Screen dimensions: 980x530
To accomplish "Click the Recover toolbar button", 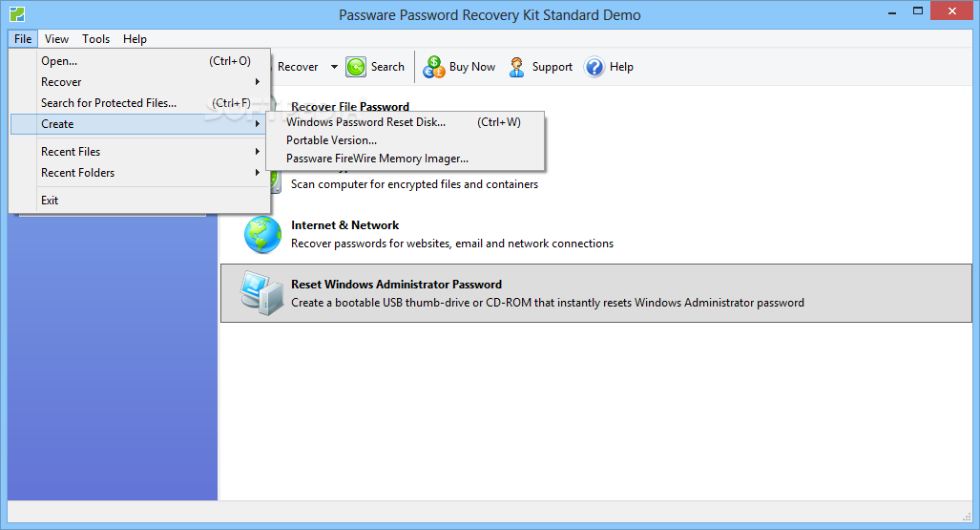I will click(298, 67).
